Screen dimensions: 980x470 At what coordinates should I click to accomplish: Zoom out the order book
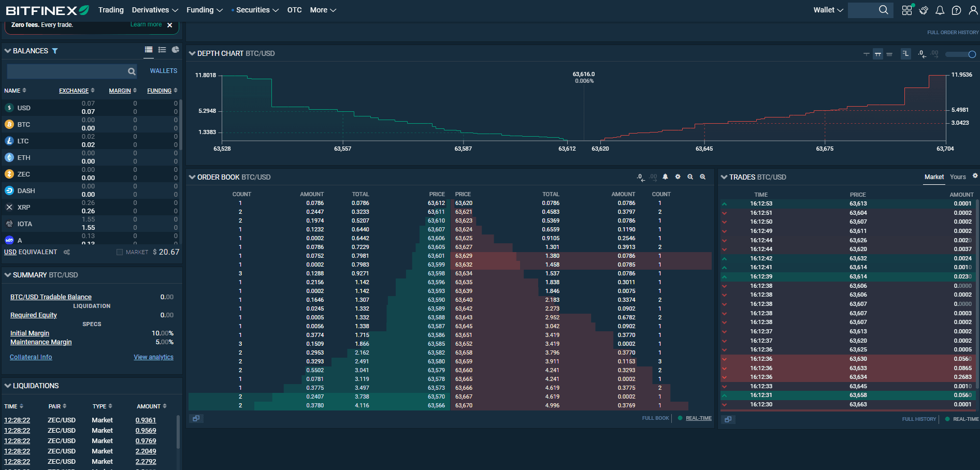click(x=690, y=177)
